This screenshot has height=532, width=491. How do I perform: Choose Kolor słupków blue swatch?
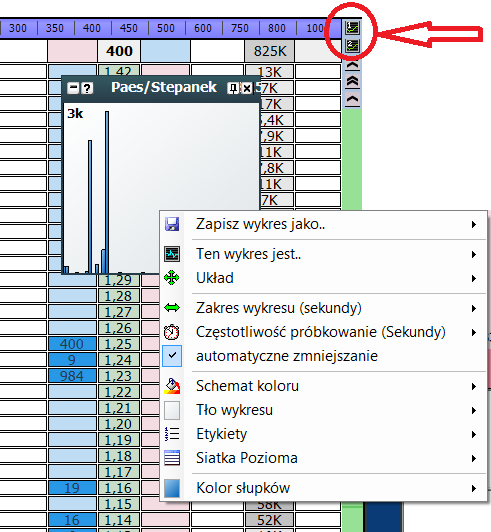click(x=172, y=488)
